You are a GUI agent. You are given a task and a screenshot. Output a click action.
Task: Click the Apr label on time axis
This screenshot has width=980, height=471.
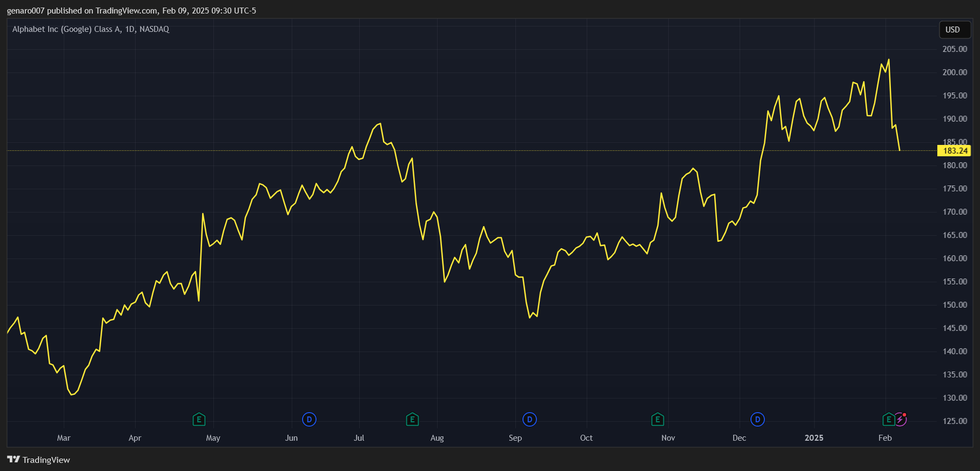[135, 438]
